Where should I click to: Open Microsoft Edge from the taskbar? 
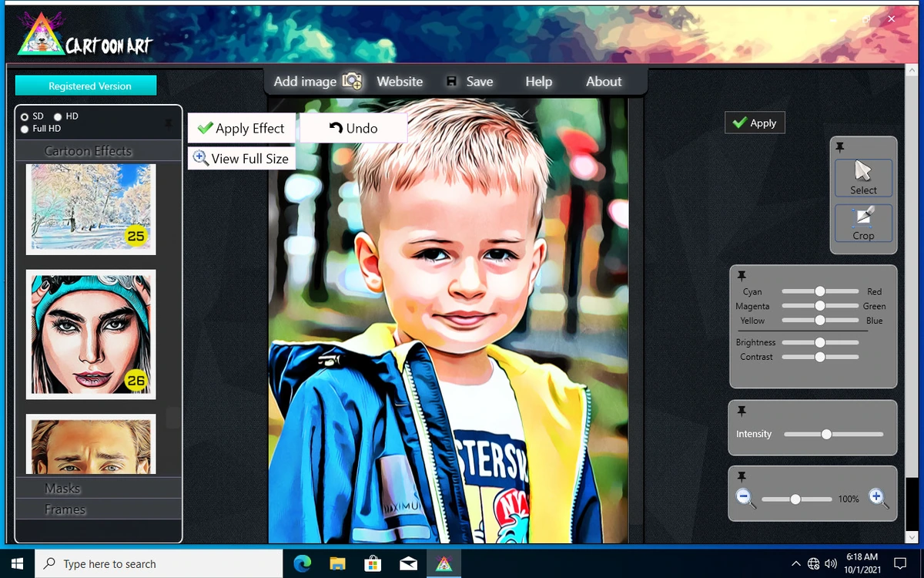(302, 563)
